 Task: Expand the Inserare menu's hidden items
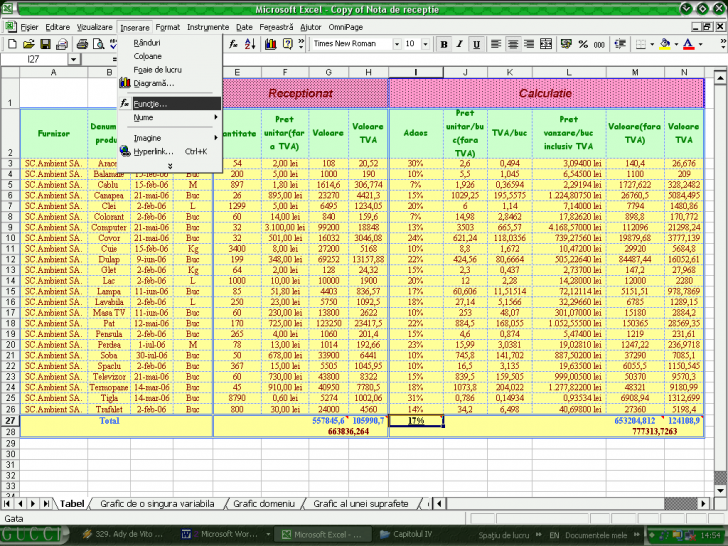170,166
